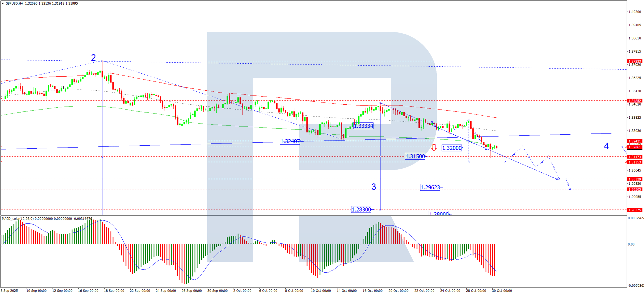Click the 1.32407 price label box
This screenshot has height=294, width=644.
point(290,141)
